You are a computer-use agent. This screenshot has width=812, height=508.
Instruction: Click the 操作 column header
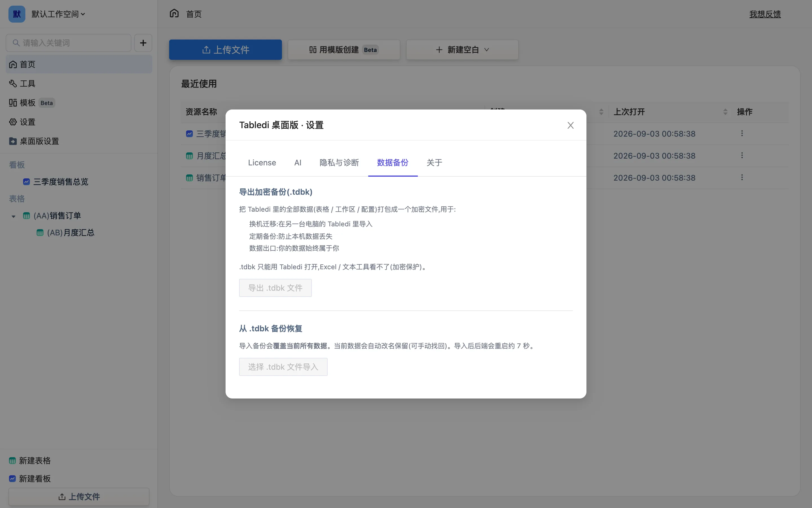tap(745, 112)
